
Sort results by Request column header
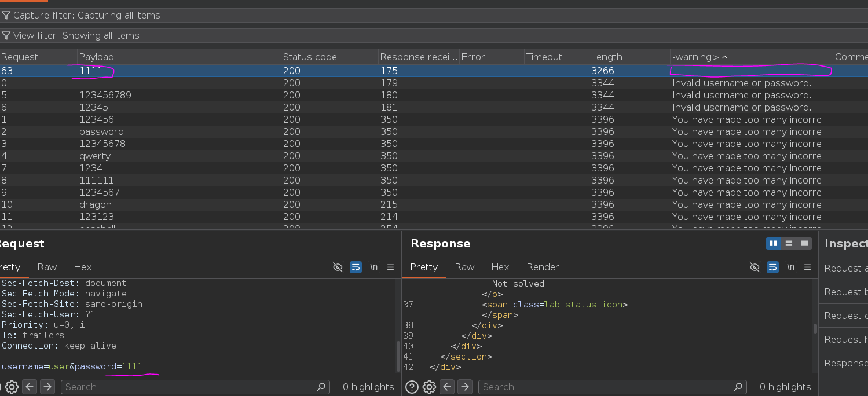click(38, 57)
